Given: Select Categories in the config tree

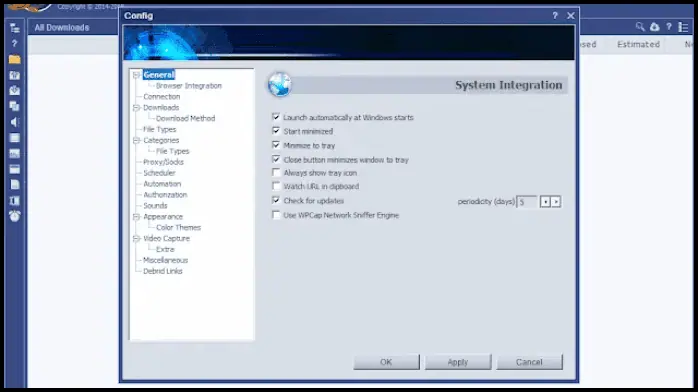Looking at the screenshot, I should click(x=161, y=140).
